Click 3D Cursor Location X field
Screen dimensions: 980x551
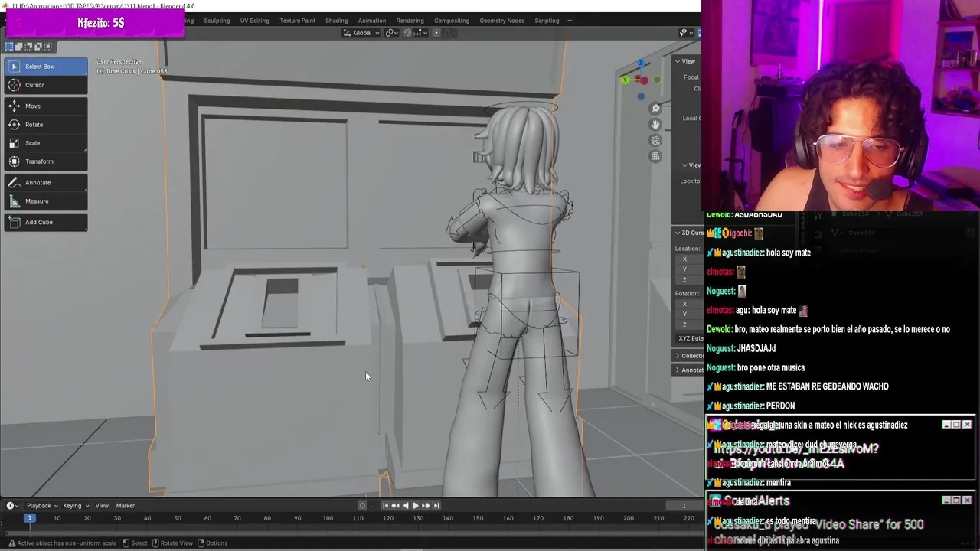(x=690, y=259)
